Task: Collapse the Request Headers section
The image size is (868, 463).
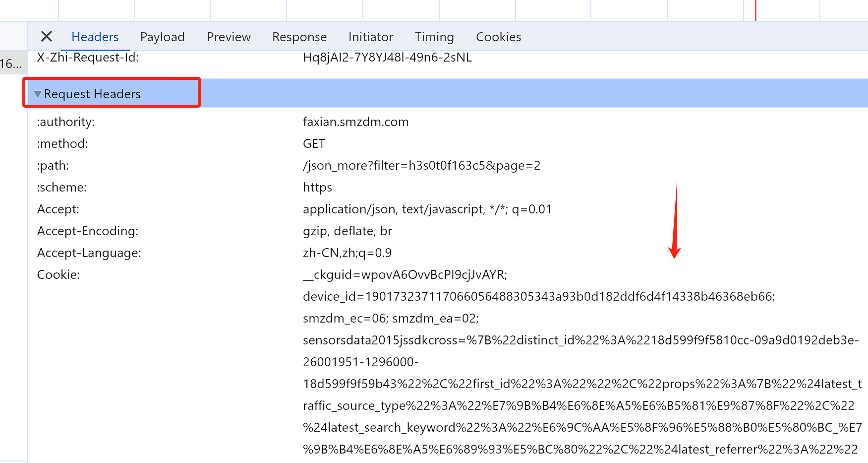Action: 38,94
